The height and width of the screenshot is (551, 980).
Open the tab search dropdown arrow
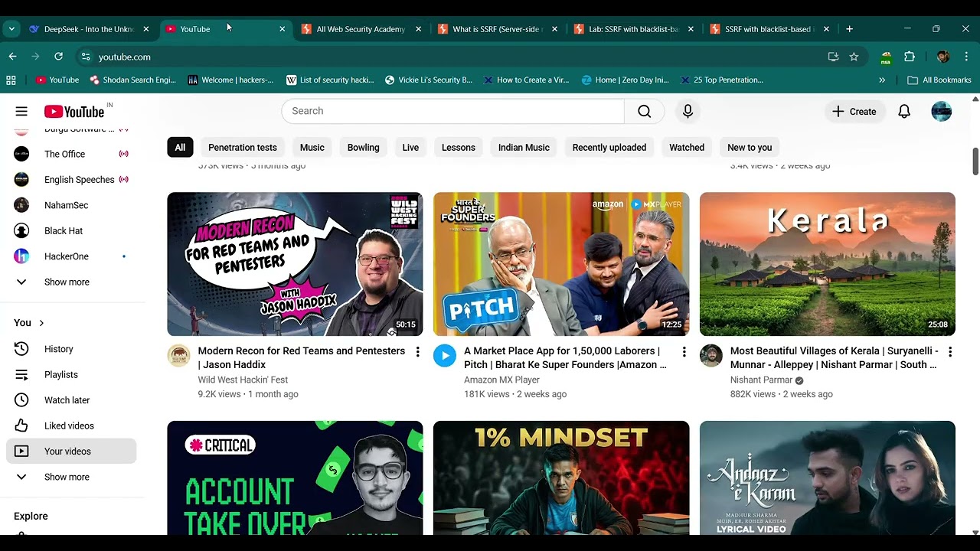(x=11, y=29)
